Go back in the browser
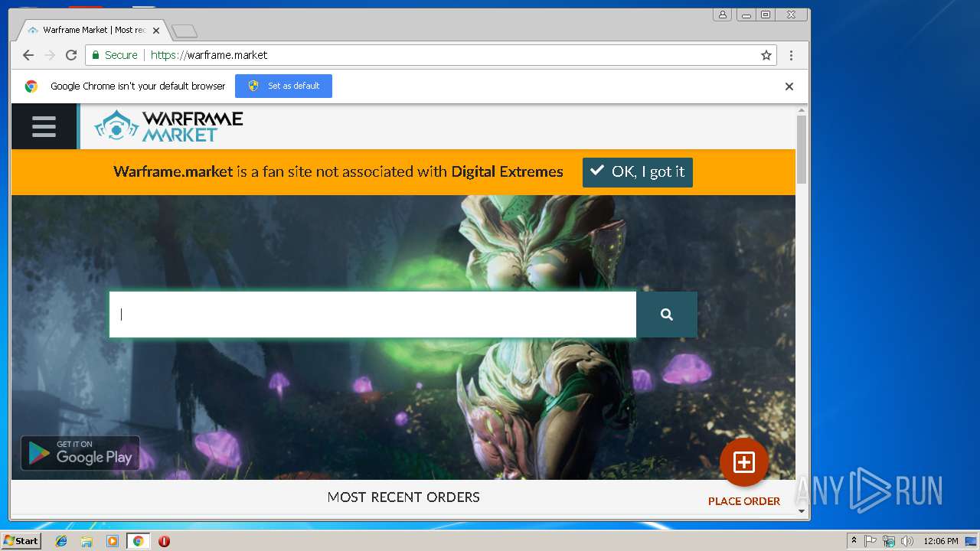The image size is (980, 551). tap(28, 55)
